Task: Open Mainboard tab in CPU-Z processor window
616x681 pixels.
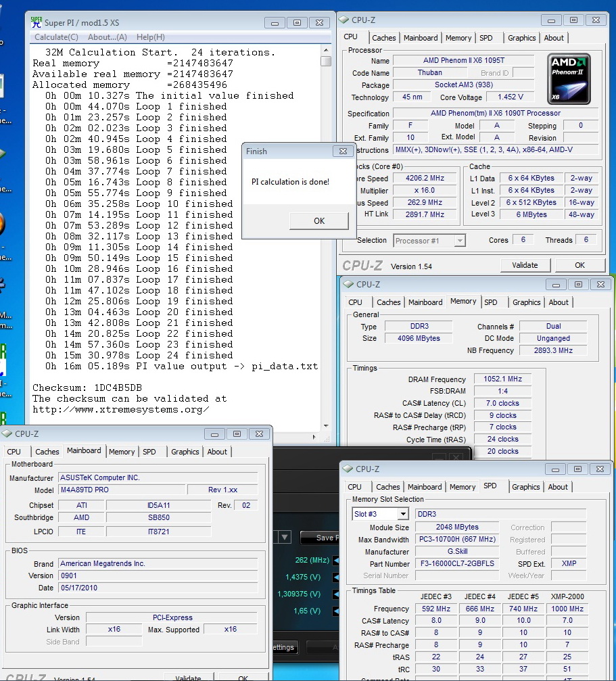Action: [421, 38]
